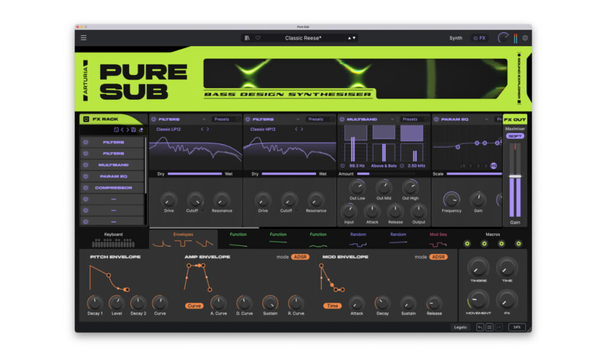Open Param EQ effect type dropdown
Viewport: 607px width, 364px height.
[486, 119]
